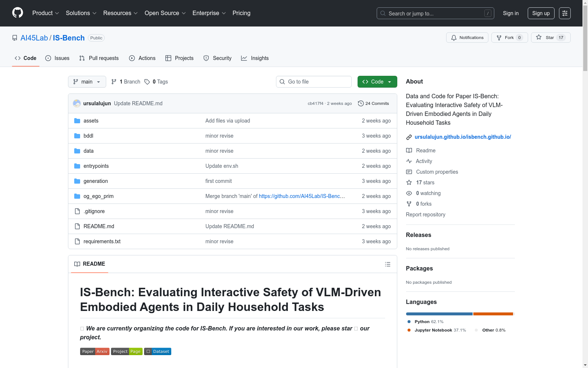Expand the Solutions dropdown
Image resolution: width=588 pixels, height=368 pixels.
[81, 13]
